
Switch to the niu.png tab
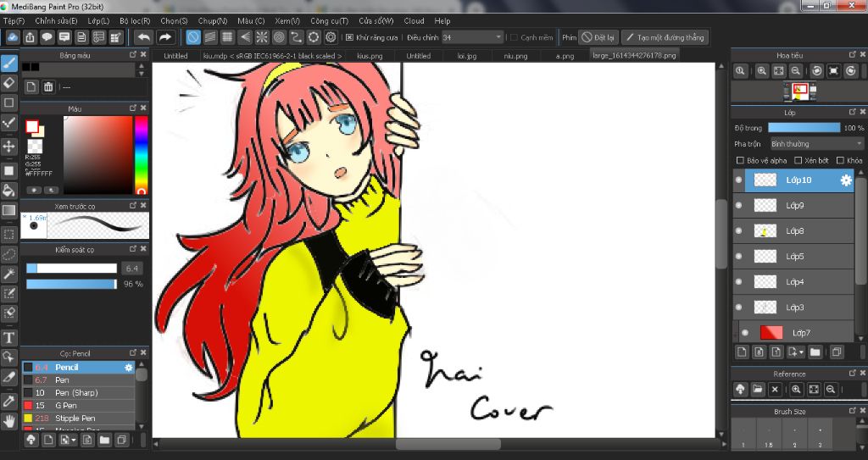(x=515, y=56)
